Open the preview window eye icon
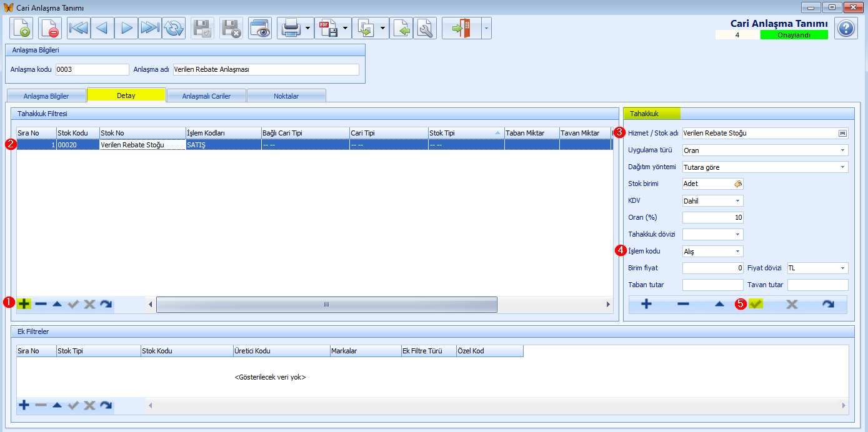 [x=259, y=29]
